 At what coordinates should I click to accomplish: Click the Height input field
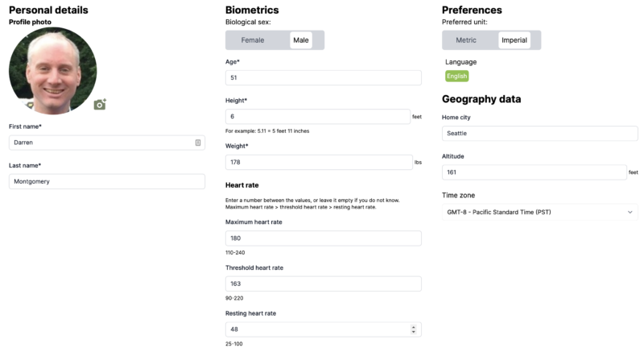(x=318, y=117)
